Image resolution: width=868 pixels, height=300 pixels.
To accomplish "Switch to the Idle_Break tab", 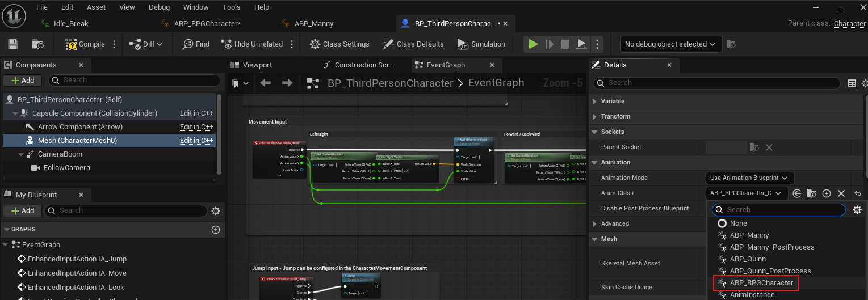I will (x=71, y=24).
